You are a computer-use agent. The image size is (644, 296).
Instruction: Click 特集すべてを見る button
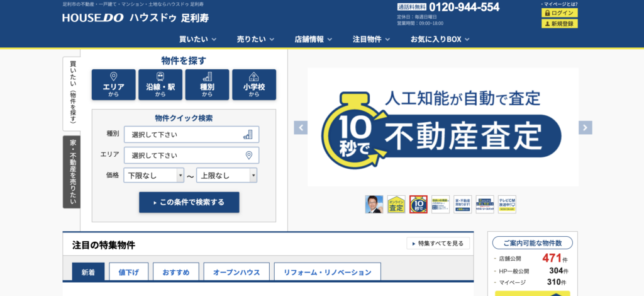point(438,243)
